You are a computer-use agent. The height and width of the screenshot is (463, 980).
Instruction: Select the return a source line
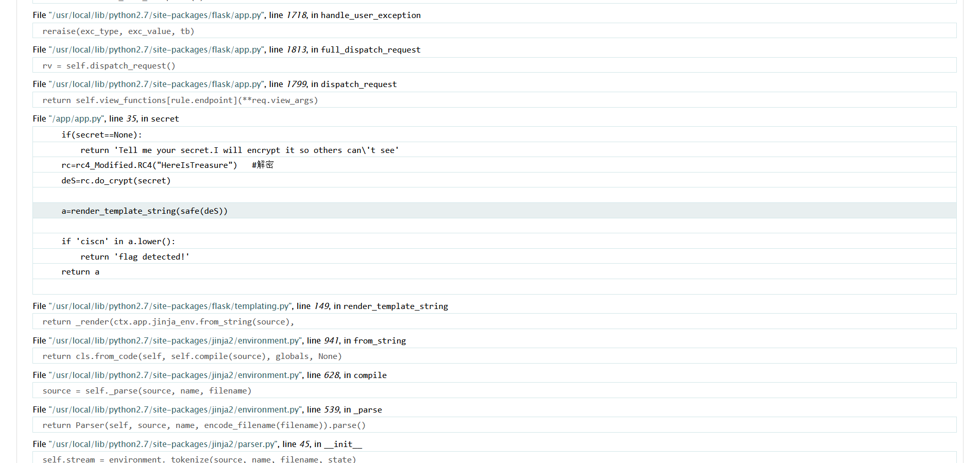(494, 271)
